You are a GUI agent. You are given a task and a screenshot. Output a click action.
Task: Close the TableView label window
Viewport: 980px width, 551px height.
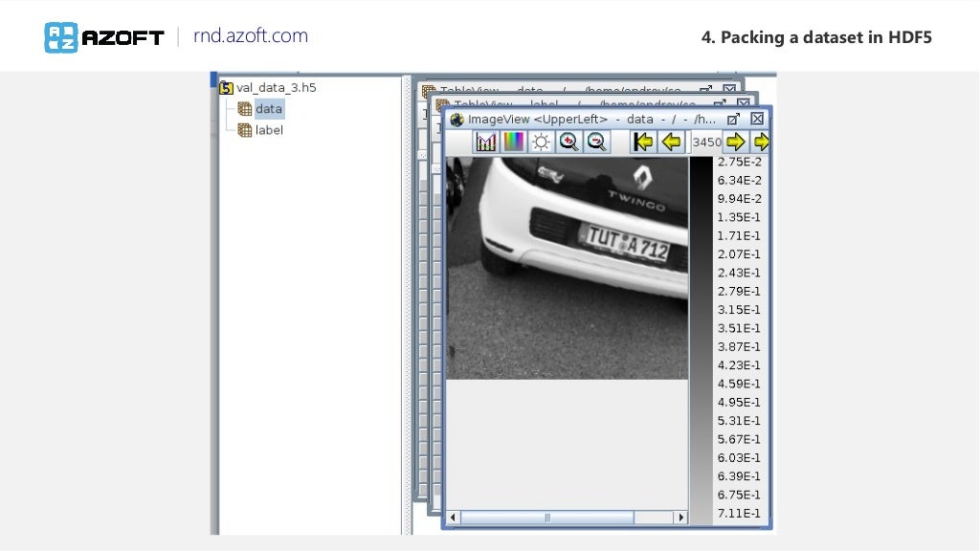pyautogui.click(x=743, y=103)
